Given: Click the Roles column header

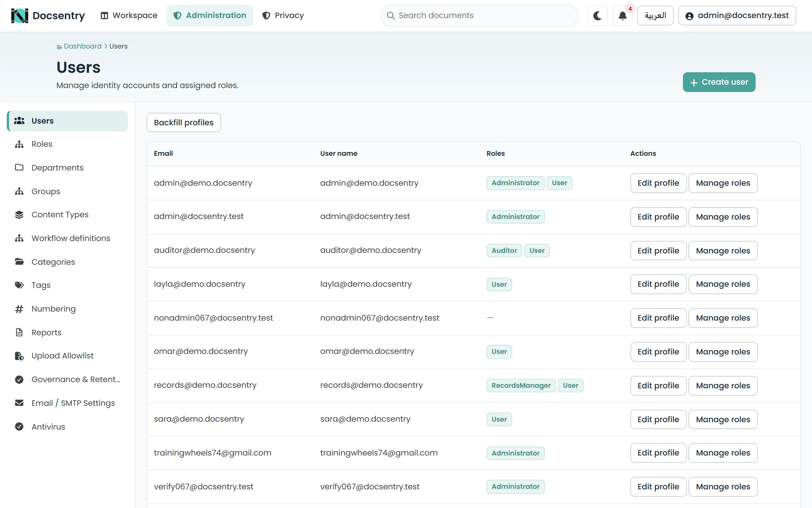Looking at the screenshot, I should point(495,154).
